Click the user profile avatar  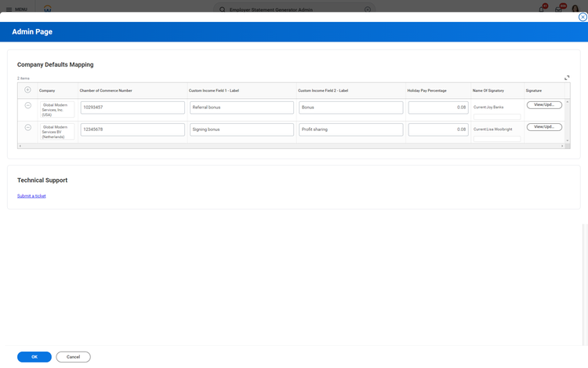pos(575,9)
